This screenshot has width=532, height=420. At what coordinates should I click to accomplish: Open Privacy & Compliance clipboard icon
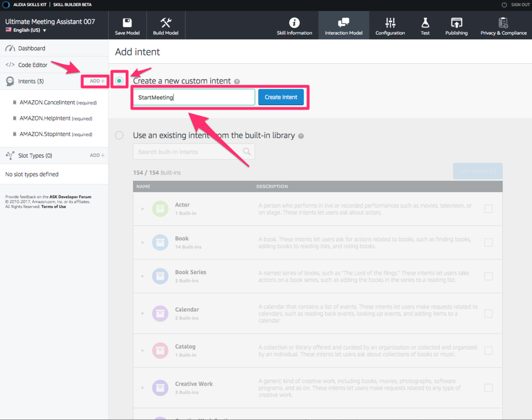pyautogui.click(x=503, y=23)
